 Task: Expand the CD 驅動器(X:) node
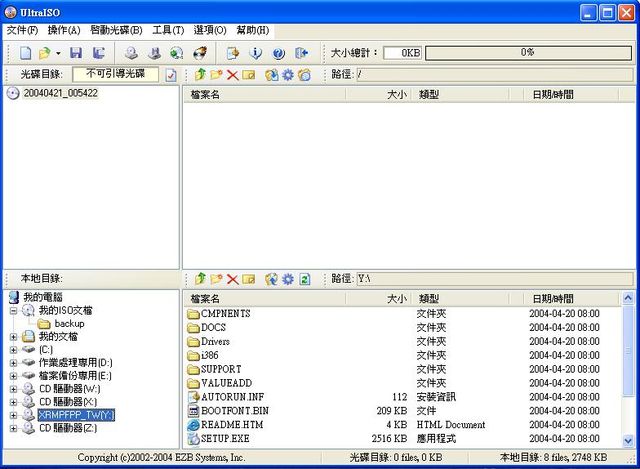click(x=13, y=402)
